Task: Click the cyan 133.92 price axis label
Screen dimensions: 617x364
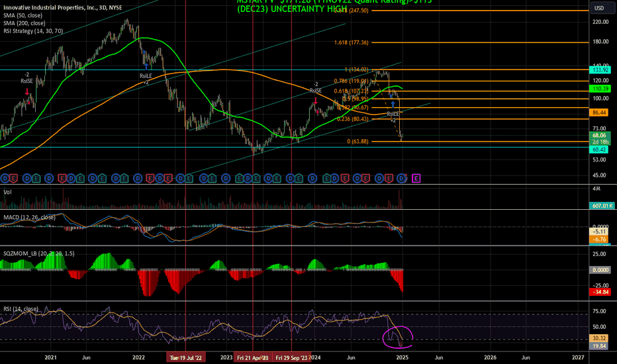Action: click(x=600, y=69)
